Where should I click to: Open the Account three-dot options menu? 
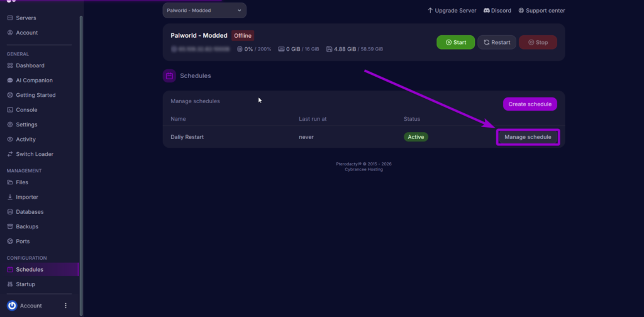pos(65,306)
